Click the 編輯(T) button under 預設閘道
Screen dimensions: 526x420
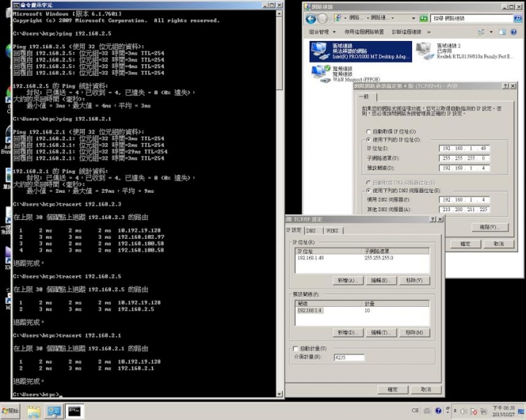pos(381,333)
